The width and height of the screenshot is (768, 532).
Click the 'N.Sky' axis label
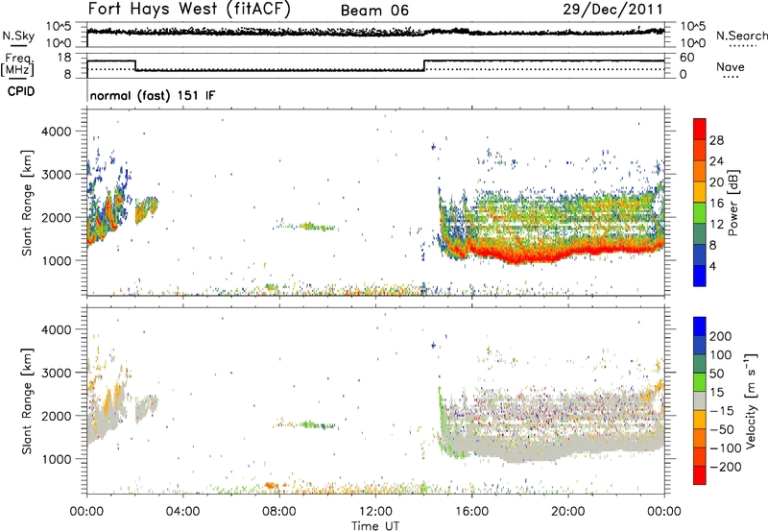[x=18, y=36]
